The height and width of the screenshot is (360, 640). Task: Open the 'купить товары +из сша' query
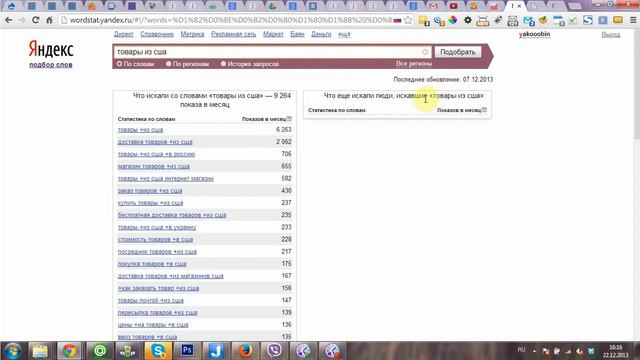[150, 203]
